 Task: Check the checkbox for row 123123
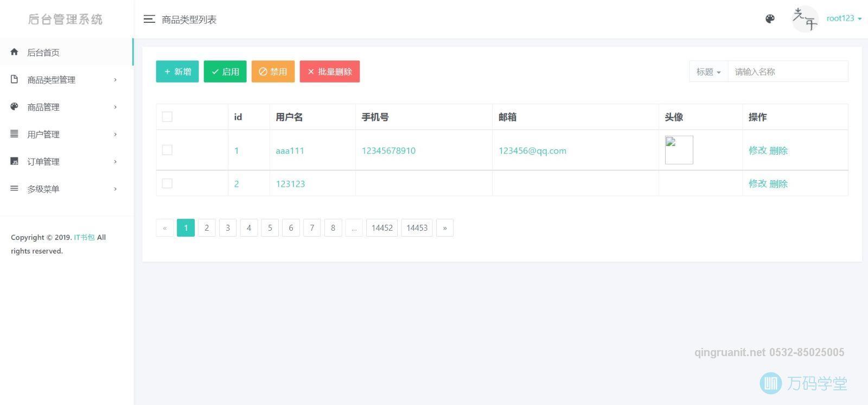pos(167,183)
